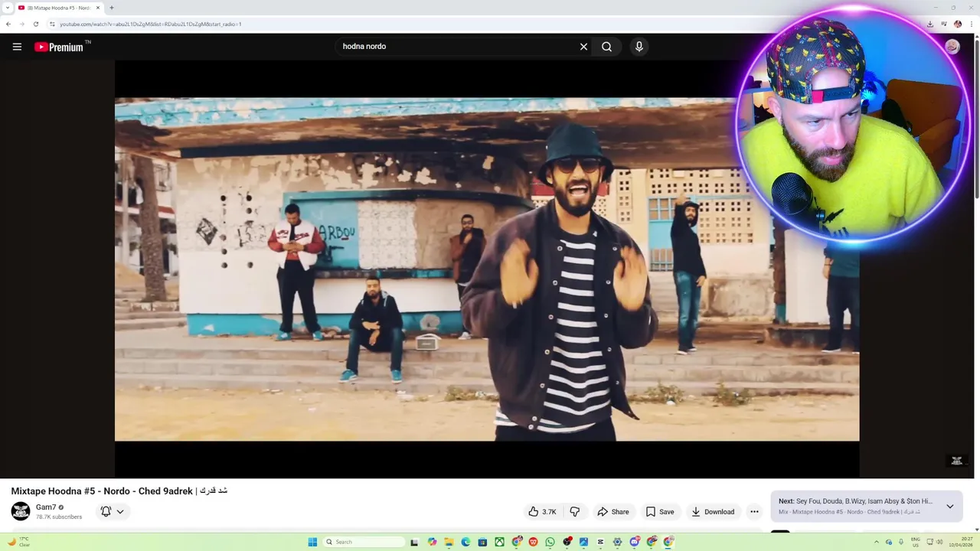This screenshot has width=980, height=551.
Task: Open the browser tab search dropdown
Action: point(8,8)
